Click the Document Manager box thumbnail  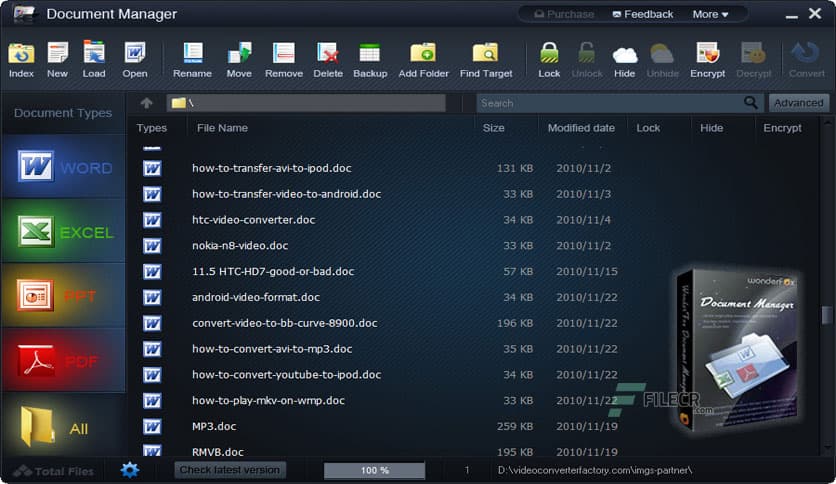pyautogui.click(x=737, y=349)
